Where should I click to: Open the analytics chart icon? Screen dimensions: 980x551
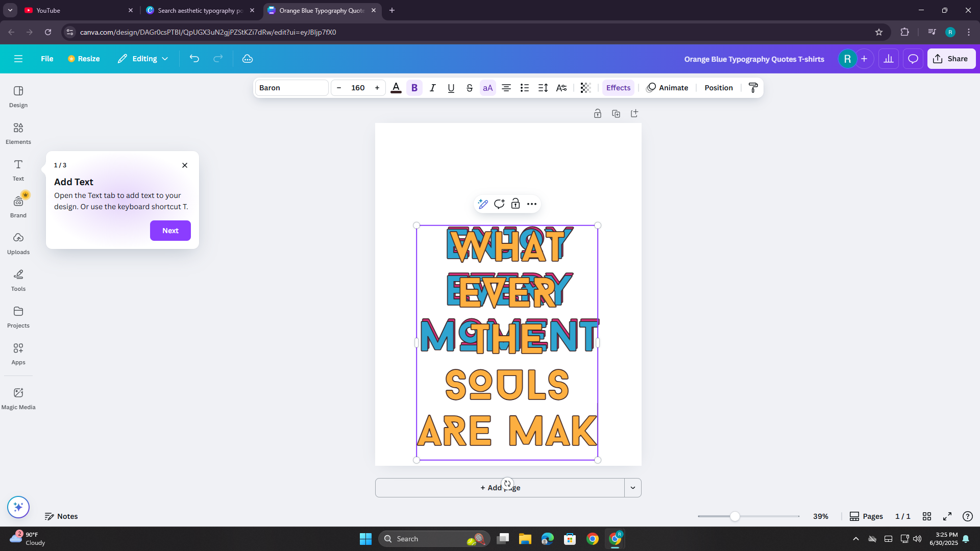pos(889,59)
